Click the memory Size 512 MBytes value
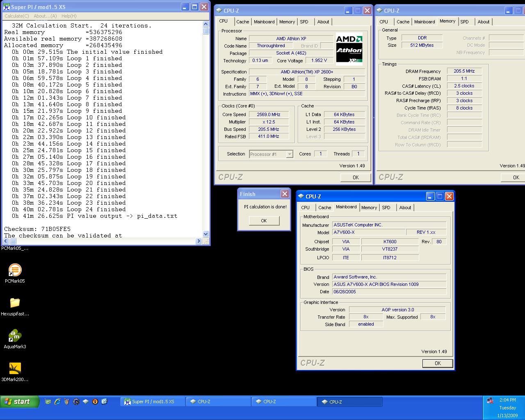 [x=422, y=45]
